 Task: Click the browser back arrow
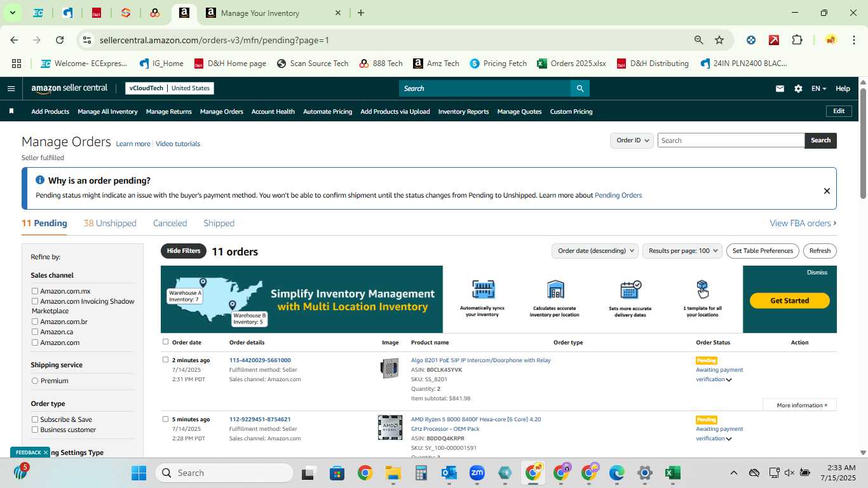pos(14,40)
